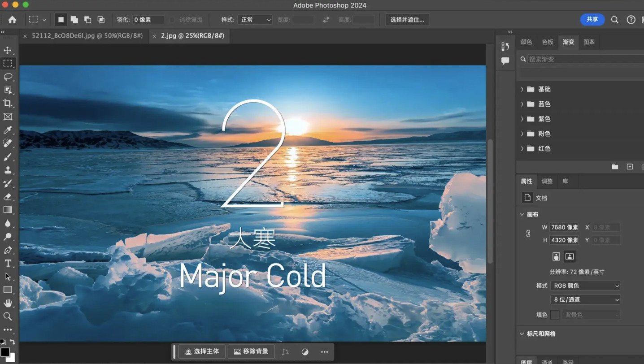Screen dimensions: 644x364
Task: Open the 样式 style dropdown
Action: click(x=255, y=20)
